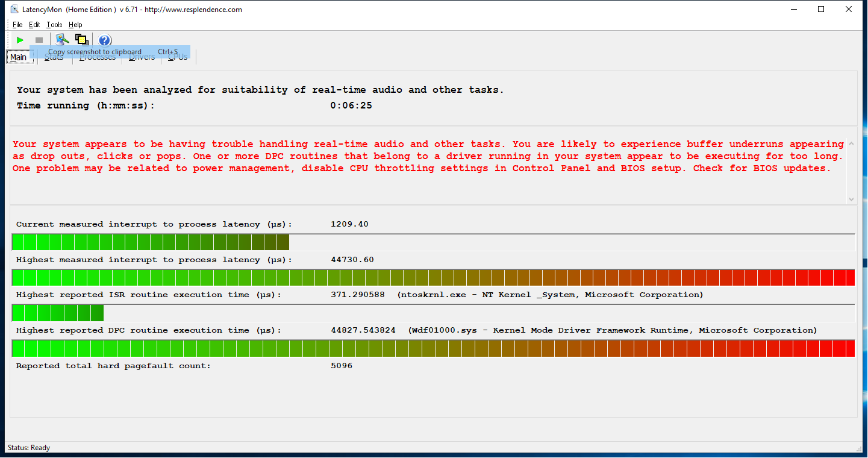The image size is (868, 458).
Task: Click the current interrupt to process latency bar
Action: point(433,242)
